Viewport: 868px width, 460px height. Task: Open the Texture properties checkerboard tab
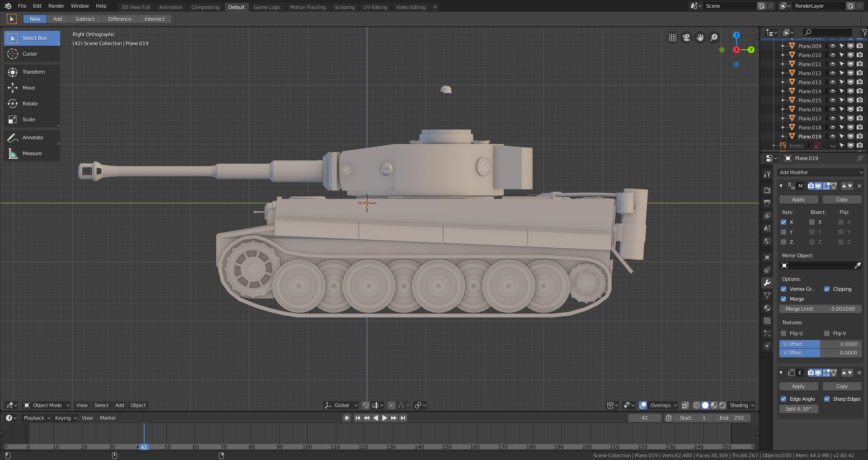click(767, 321)
